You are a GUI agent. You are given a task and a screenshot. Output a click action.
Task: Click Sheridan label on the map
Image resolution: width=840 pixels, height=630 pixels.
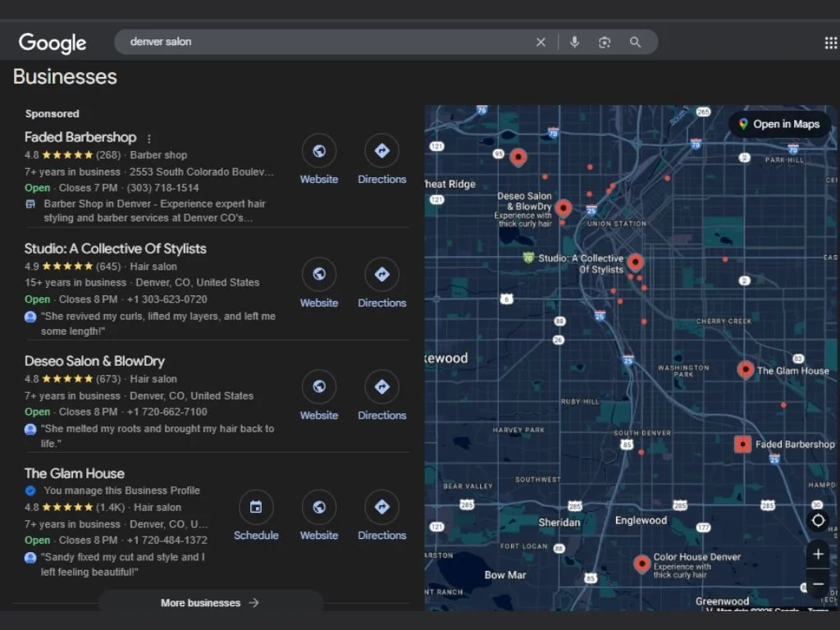[559, 523]
